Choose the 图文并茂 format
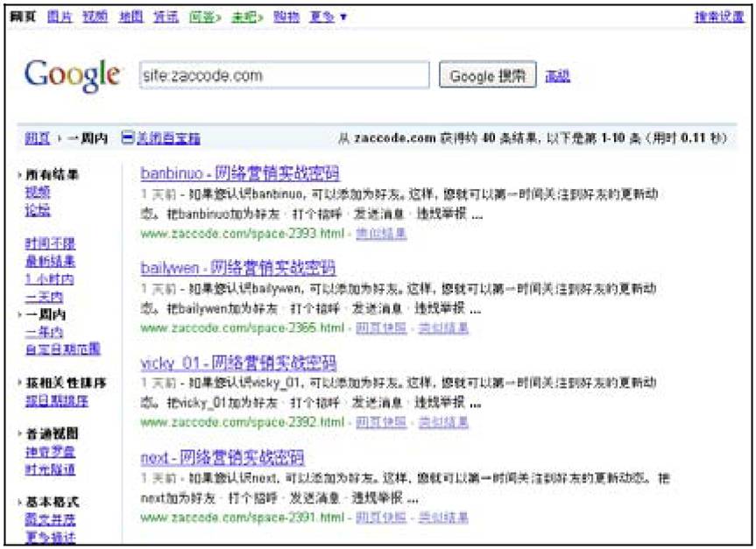The height and width of the screenshot is (549, 756). tap(50, 519)
